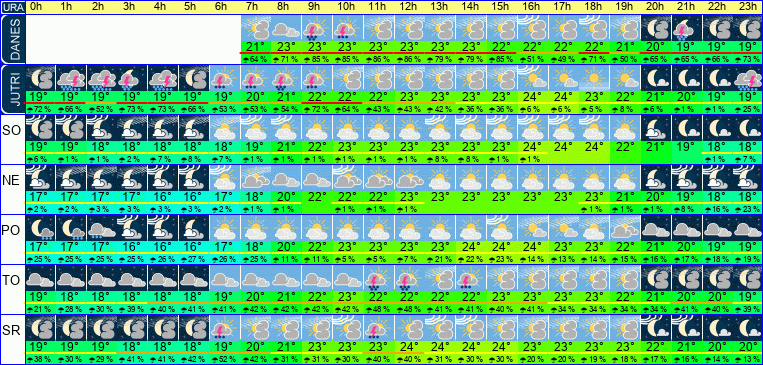
Task: Click the SR 6h storm icon
Action: (x=224, y=327)
